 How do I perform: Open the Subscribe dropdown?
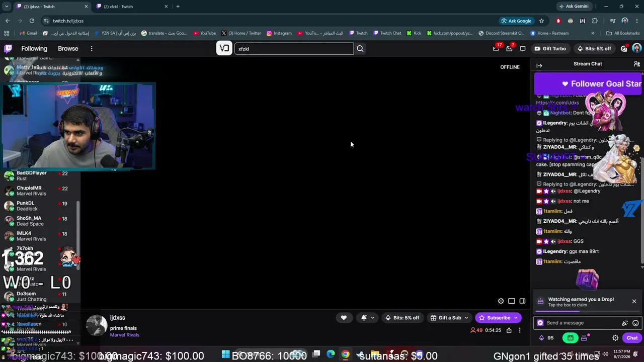pyautogui.click(x=516, y=318)
